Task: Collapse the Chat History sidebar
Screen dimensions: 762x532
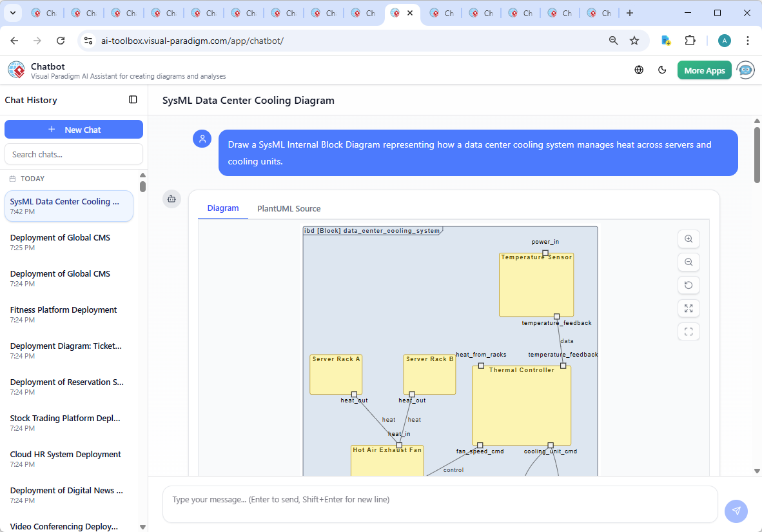Action: point(133,99)
